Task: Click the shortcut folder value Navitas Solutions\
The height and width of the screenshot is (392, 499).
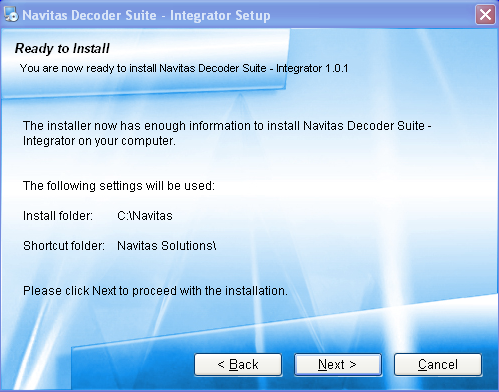Action: pyautogui.click(x=167, y=246)
